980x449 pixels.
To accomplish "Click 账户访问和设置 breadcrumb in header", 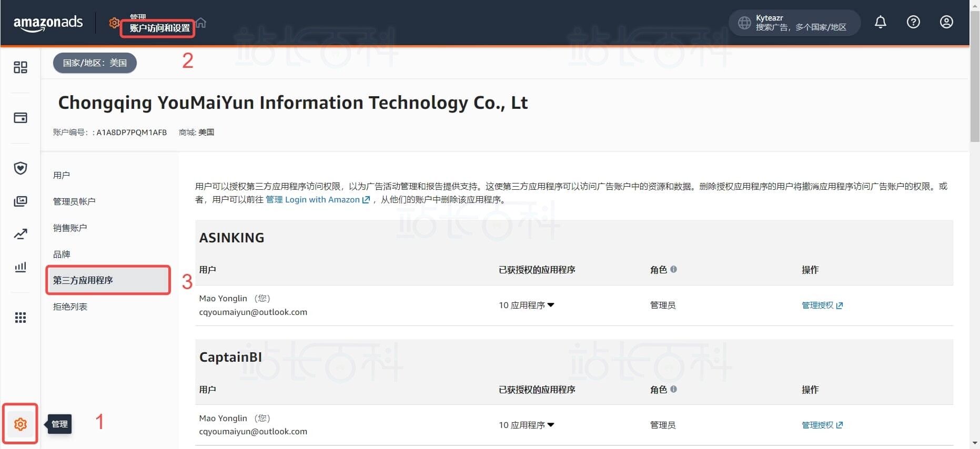I will pos(160,28).
